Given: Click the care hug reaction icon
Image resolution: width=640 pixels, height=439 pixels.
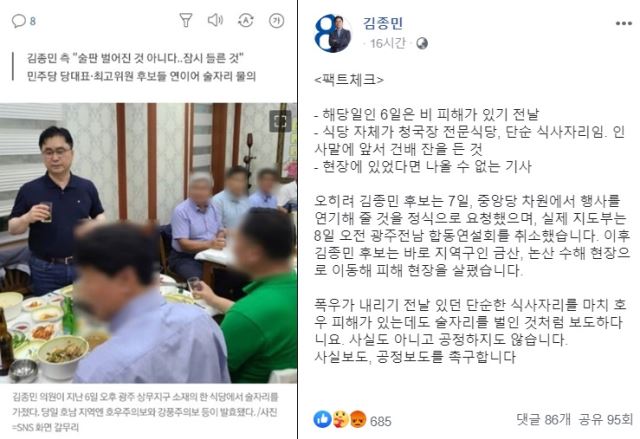Looking at the screenshot, I should (x=340, y=419).
